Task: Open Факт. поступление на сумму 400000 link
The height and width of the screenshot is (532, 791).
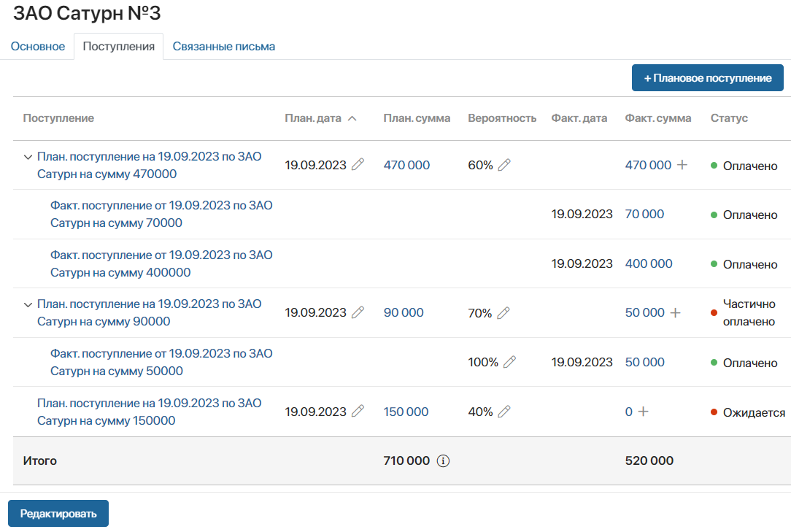Action: (x=161, y=263)
